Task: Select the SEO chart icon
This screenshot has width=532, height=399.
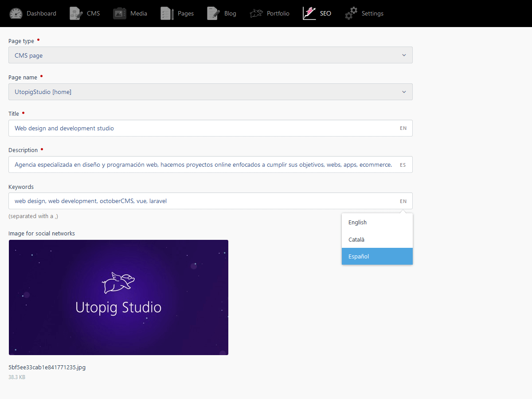Action: (309, 13)
